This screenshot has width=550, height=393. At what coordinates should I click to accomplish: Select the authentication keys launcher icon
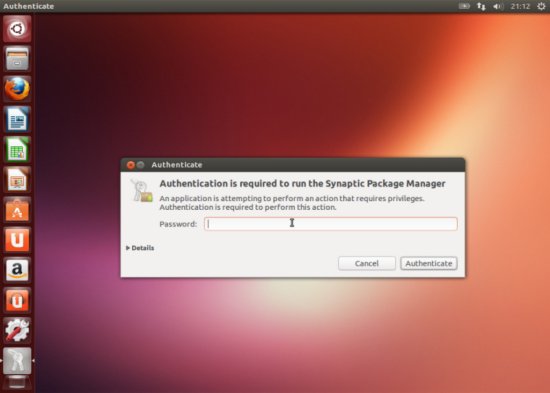17,361
